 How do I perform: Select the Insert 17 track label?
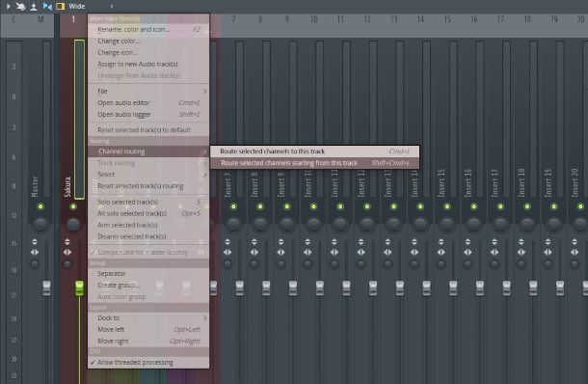click(494, 182)
